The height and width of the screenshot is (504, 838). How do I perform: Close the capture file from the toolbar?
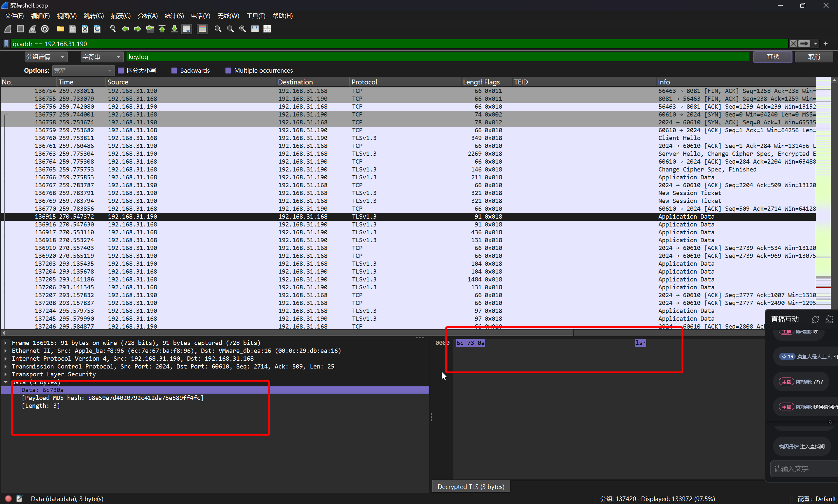pyautogui.click(x=85, y=29)
